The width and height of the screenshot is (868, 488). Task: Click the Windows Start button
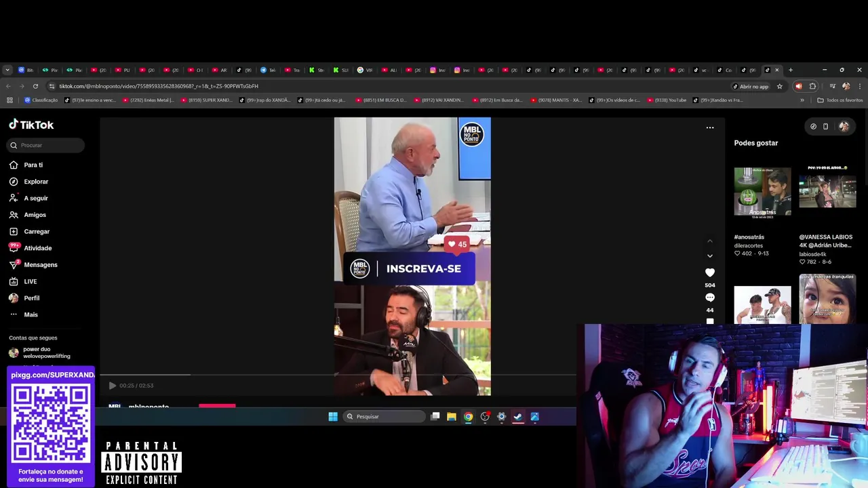tap(333, 417)
